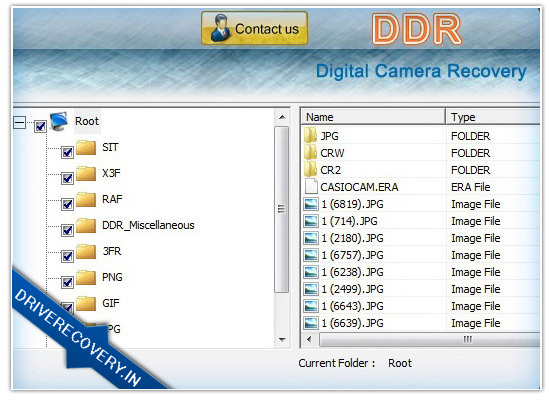
Task: Click the PNG folder icon in tree
Action: 86,278
